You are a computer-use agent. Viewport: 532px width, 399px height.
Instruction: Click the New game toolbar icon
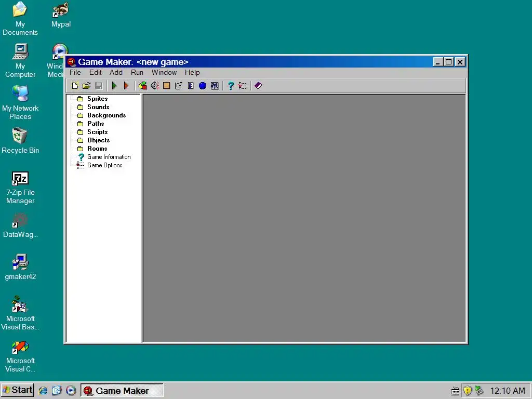pos(75,86)
